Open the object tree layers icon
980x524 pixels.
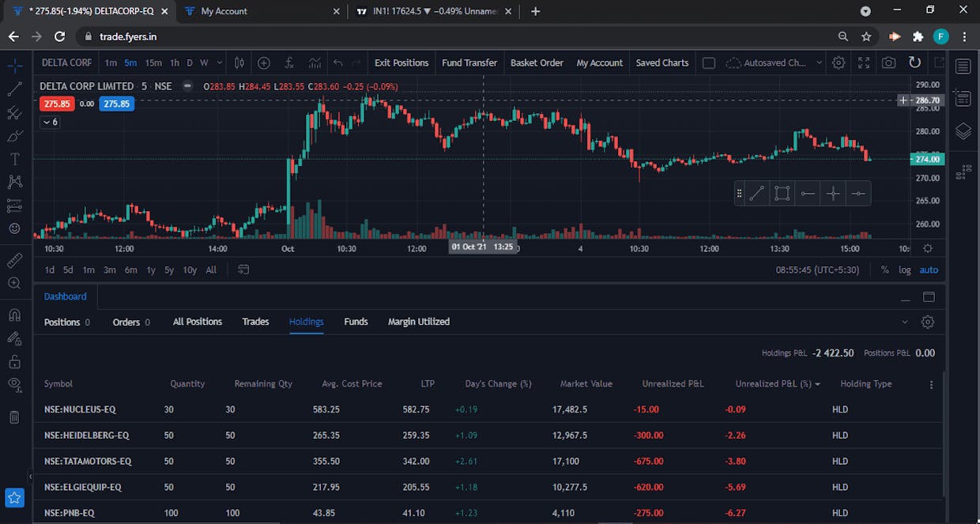pos(963,131)
